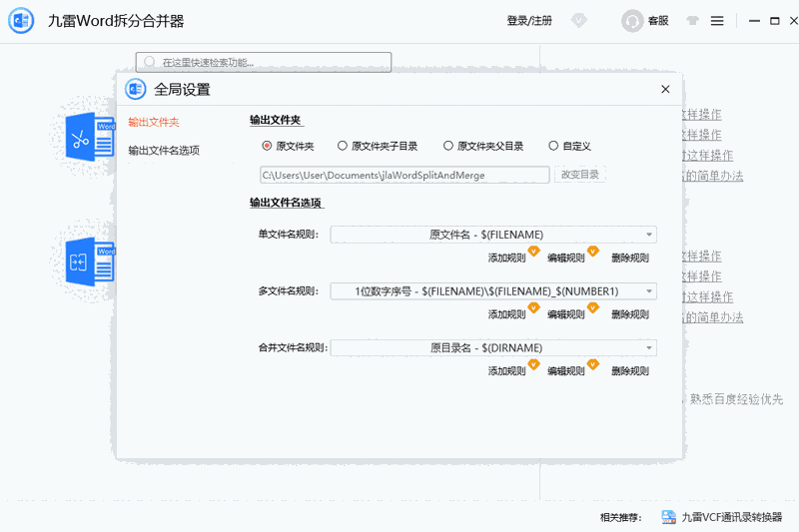This screenshot has height=532, width=799.
Task: Click VIP badge beside 单文件名规则 编辑规则
Action: coord(592,251)
